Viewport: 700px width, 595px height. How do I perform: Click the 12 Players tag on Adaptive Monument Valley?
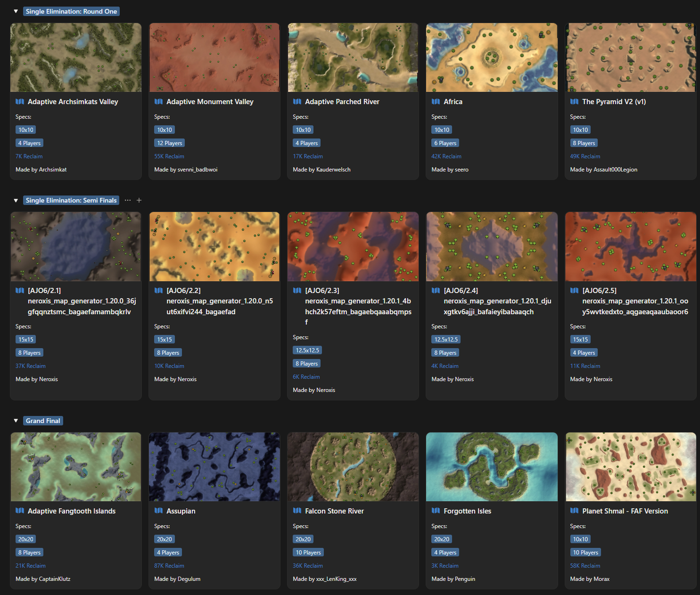coord(170,143)
